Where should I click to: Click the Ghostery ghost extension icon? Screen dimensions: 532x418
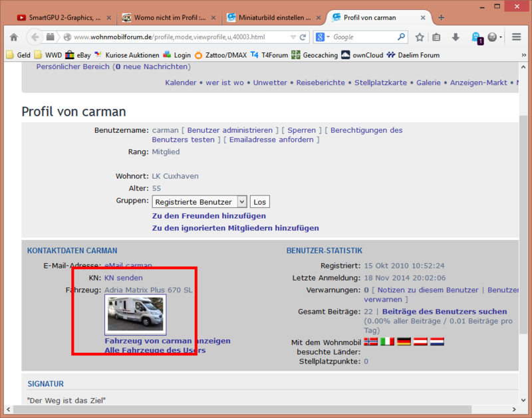(477, 38)
